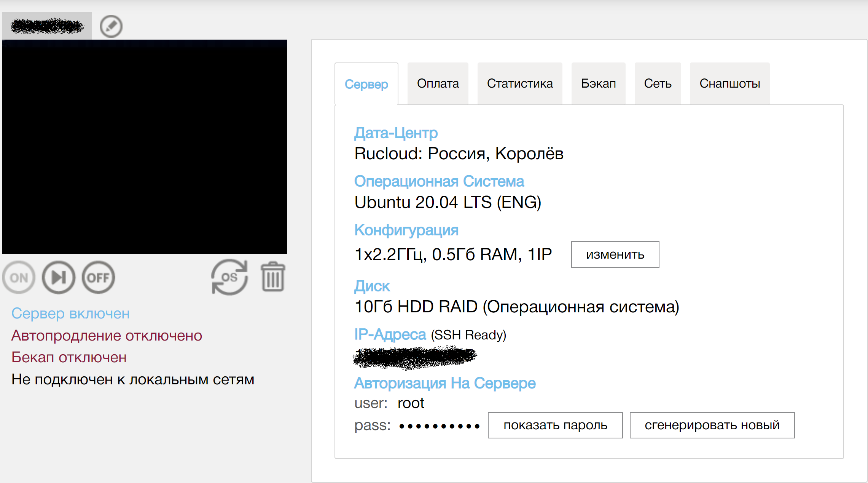The image size is (868, 483).
Task: Click Ubuntu 20.04 LTS (ENG) text
Action: point(448,202)
